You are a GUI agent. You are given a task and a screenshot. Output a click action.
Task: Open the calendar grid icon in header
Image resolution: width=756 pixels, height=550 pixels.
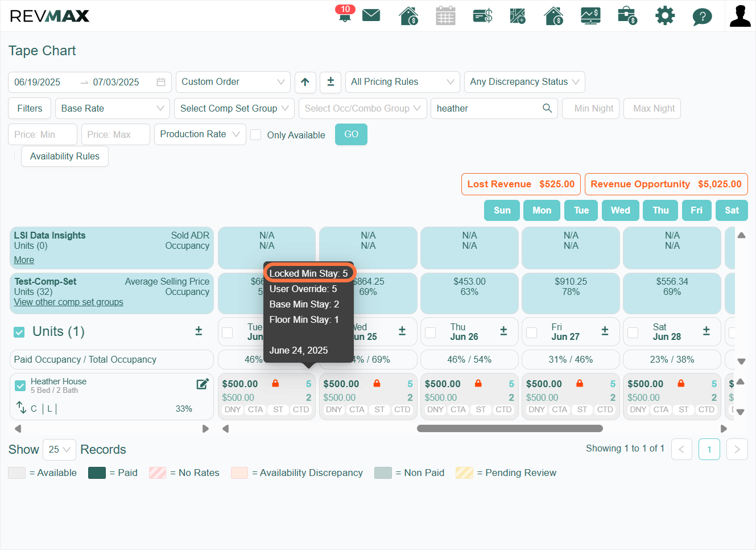[445, 15]
